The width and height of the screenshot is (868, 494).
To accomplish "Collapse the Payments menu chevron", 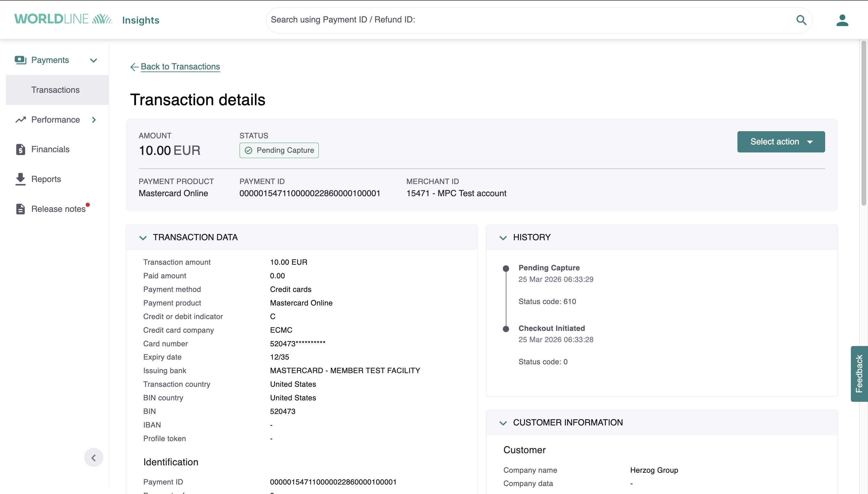I will point(94,60).
